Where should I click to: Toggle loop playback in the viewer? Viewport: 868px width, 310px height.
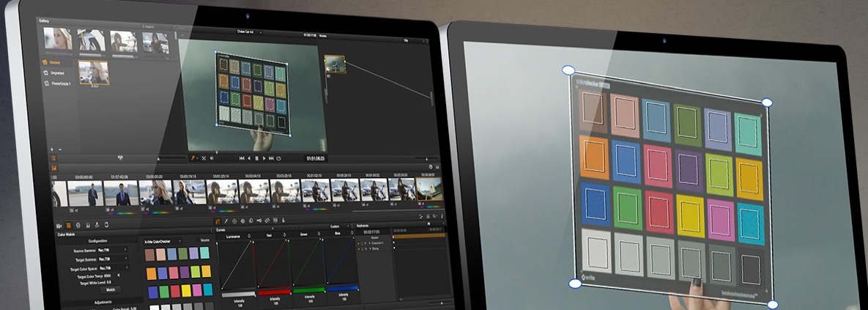(279, 158)
